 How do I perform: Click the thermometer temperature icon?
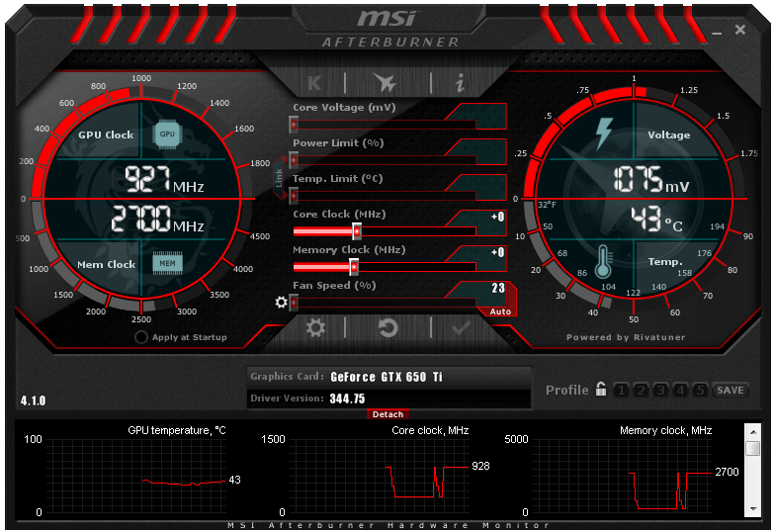pos(603,262)
